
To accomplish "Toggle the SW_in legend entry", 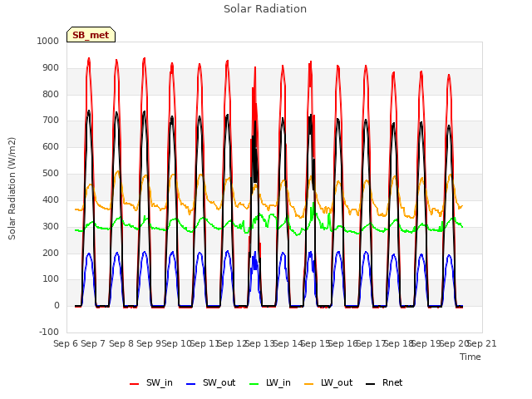I will 151,382.
